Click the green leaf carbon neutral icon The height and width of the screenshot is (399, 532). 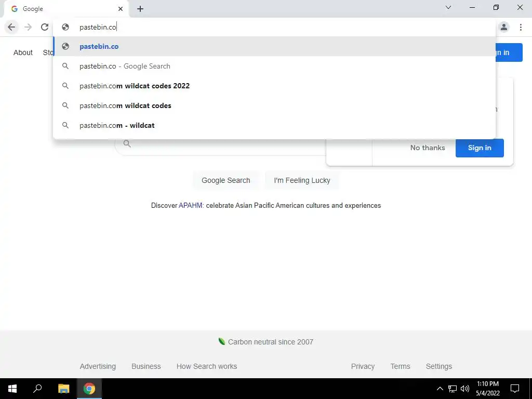pyautogui.click(x=221, y=341)
